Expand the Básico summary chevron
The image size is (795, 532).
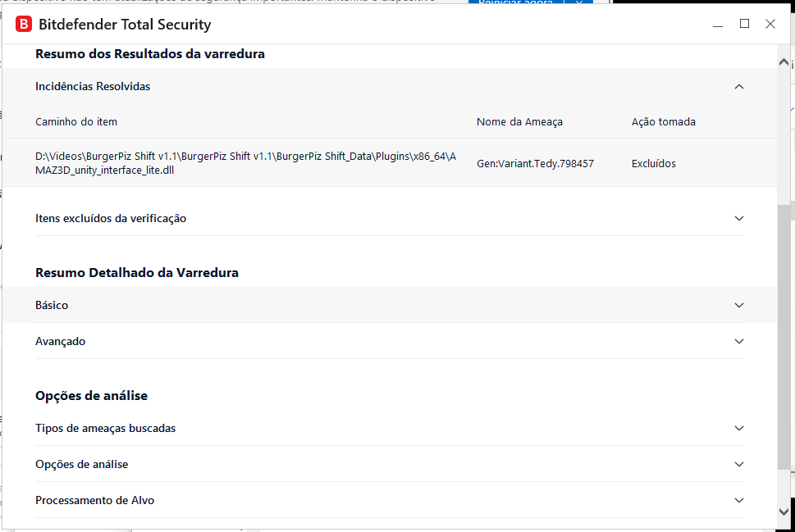tap(739, 305)
